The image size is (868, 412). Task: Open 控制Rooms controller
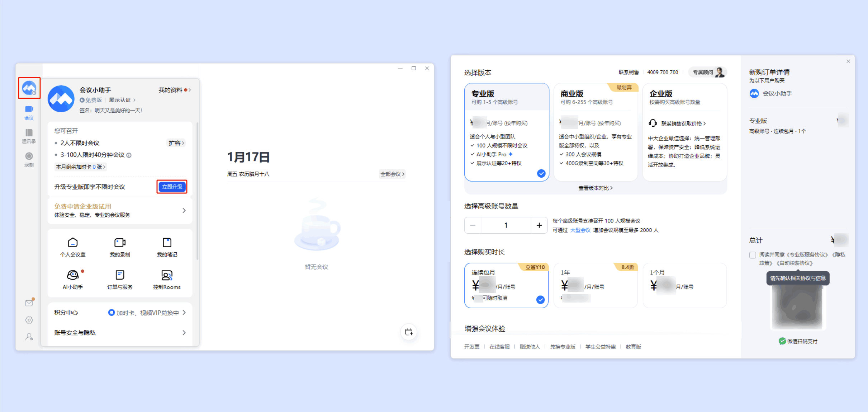(x=167, y=280)
